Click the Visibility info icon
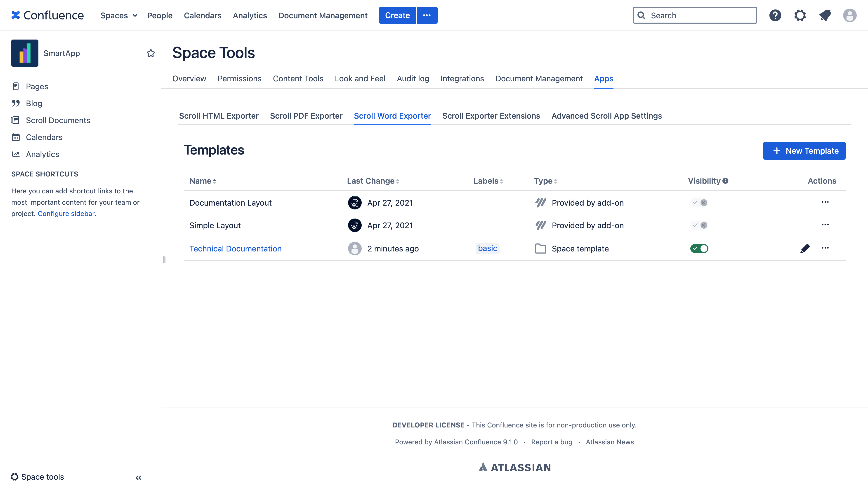 (x=725, y=181)
